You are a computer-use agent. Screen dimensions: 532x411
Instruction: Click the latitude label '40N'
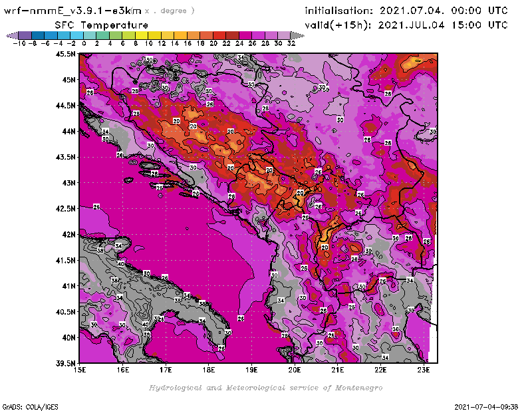click(x=68, y=338)
